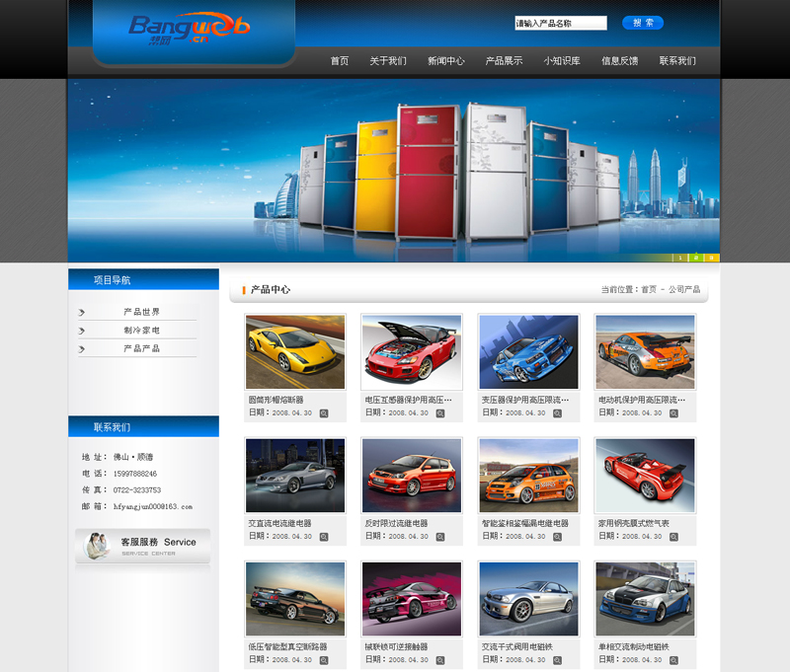
Task: Click the magnifier icon under 反时限过流继电器
Action: click(440, 537)
